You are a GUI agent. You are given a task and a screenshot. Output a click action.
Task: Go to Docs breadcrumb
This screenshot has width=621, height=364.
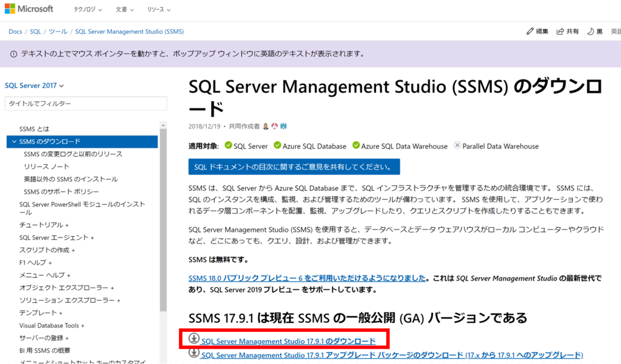tap(15, 31)
